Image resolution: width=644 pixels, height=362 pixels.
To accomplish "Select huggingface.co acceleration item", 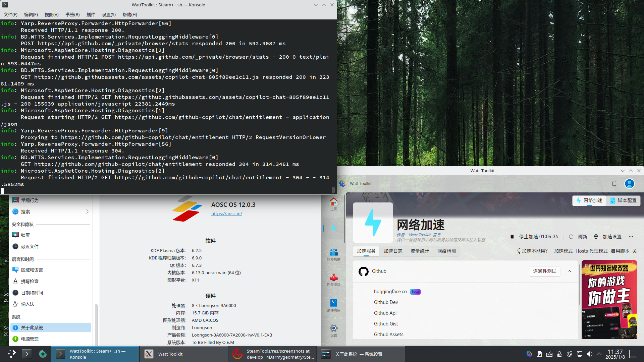I will pyautogui.click(x=390, y=292).
